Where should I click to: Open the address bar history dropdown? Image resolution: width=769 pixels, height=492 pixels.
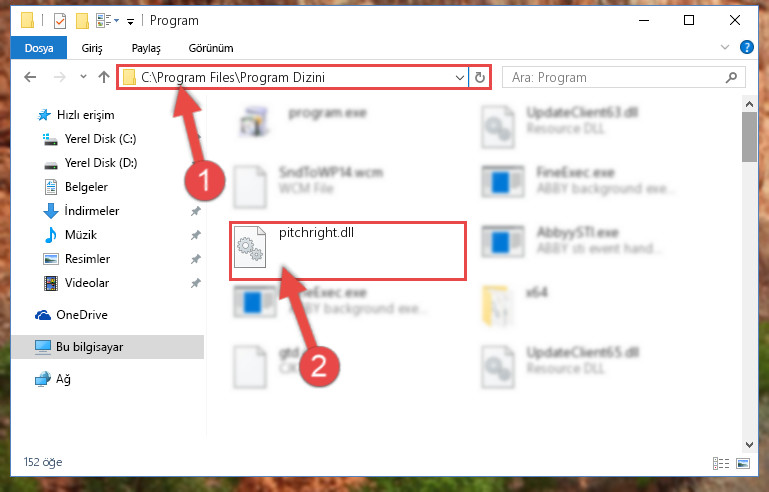pos(460,78)
